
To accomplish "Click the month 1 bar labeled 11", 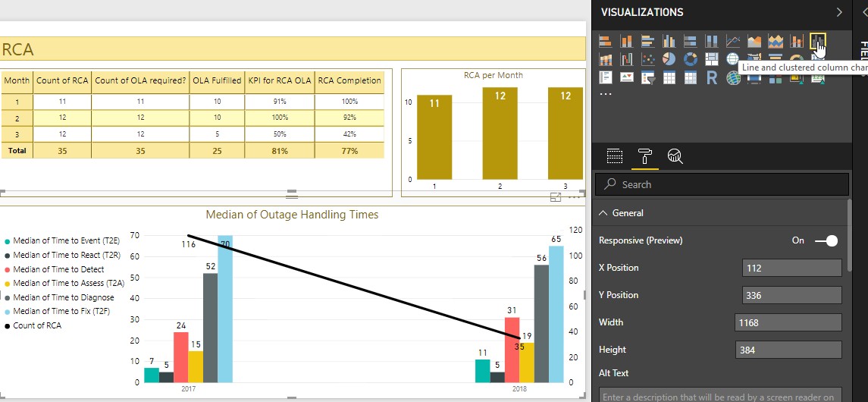I will [434, 137].
